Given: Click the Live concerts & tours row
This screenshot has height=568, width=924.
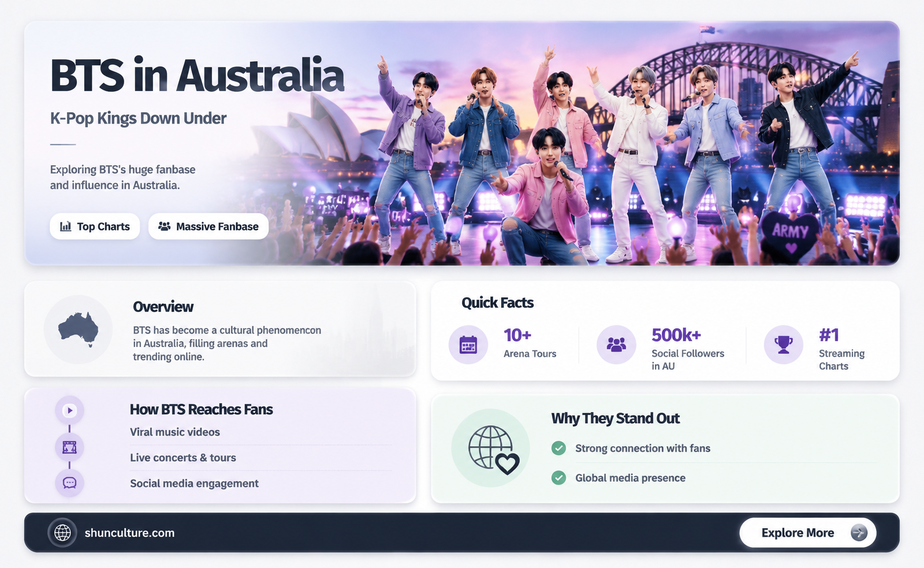Looking at the screenshot, I should pyautogui.click(x=260, y=458).
